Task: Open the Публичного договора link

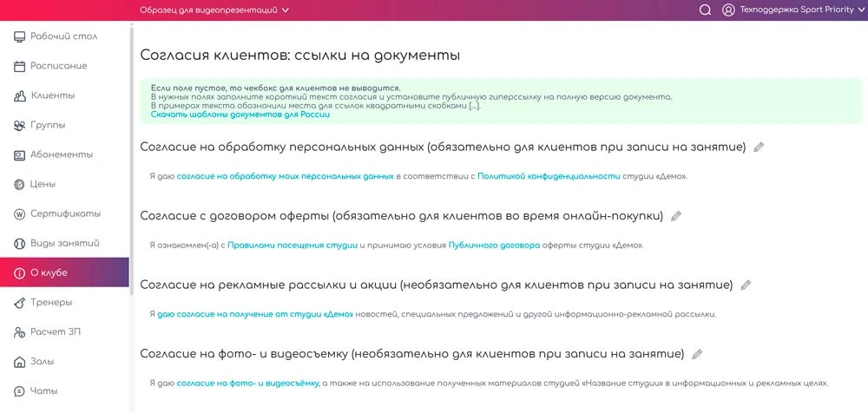Action: tap(494, 246)
